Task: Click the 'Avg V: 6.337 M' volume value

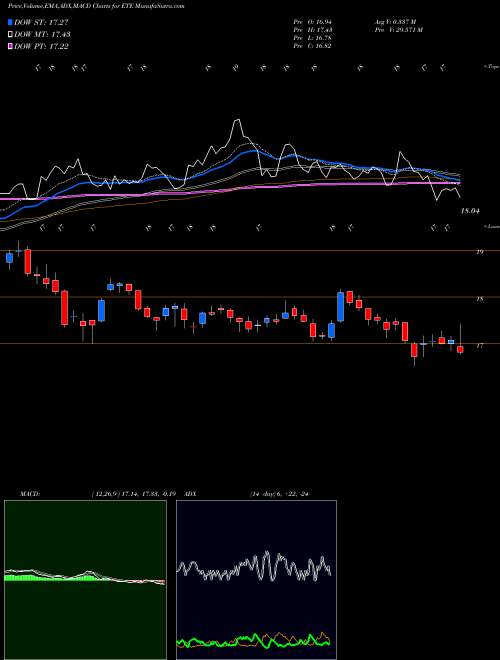Action: [x=395, y=22]
